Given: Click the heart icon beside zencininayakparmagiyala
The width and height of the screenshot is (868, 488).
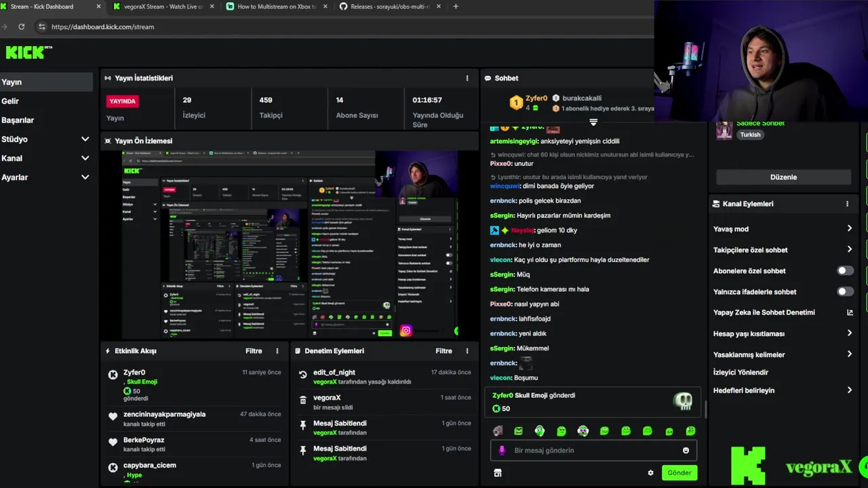Looking at the screenshot, I should (x=113, y=416).
